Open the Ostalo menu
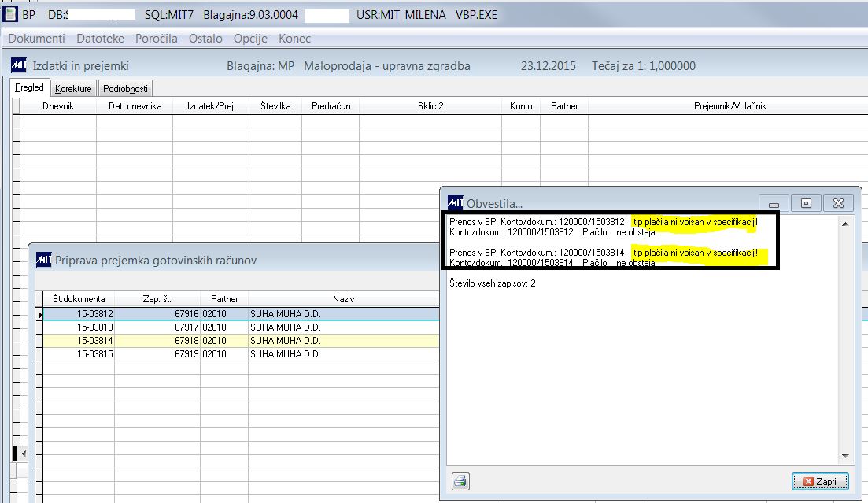Viewport: 868px width, 503px height. click(205, 39)
